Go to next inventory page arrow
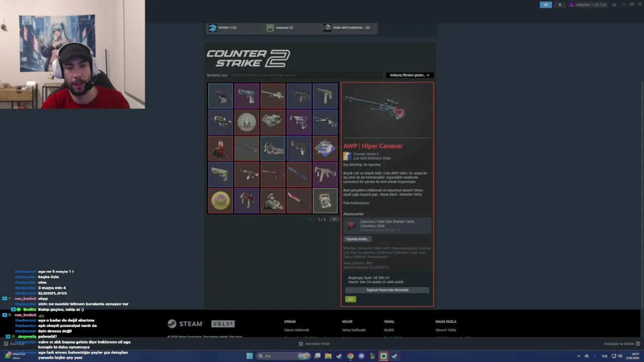Screen dimensions: 644x362 click(334, 219)
